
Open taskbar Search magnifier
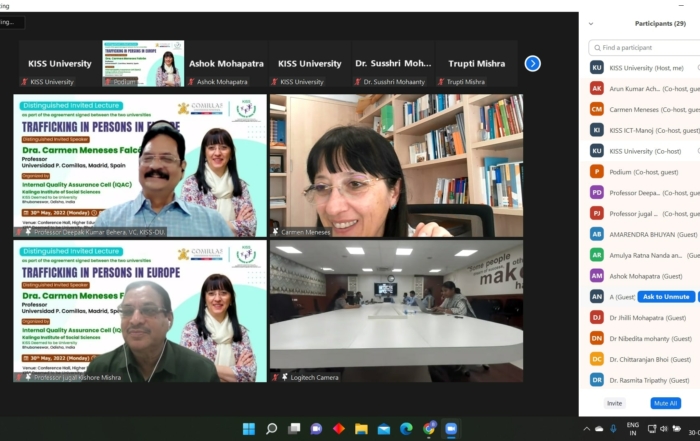click(x=271, y=428)
